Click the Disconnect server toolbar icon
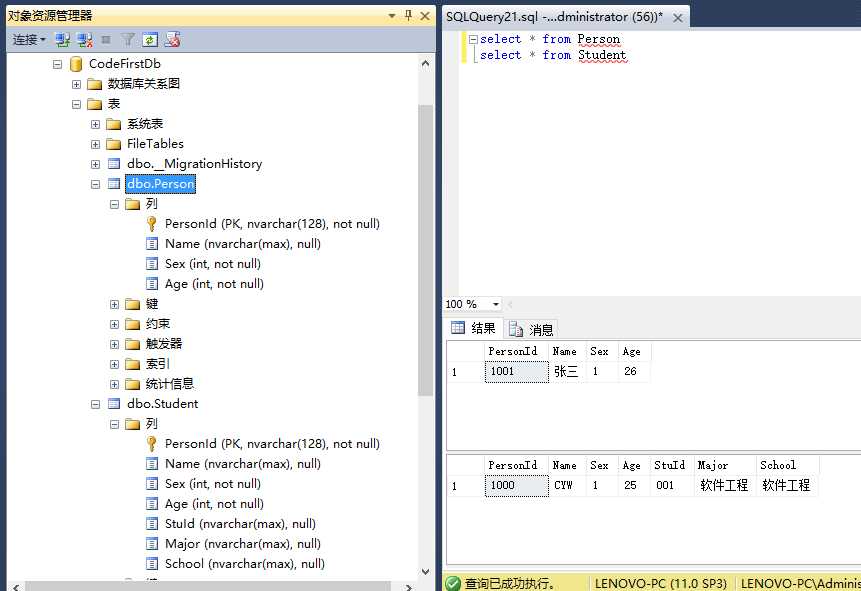Screen dimensions: 861x591 pyautogui.click(x=85, y=40)
